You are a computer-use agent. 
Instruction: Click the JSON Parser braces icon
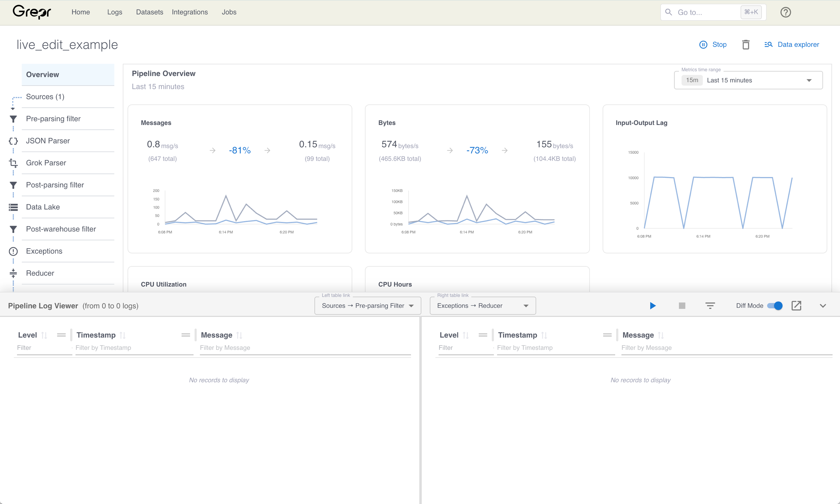tap(13, 141)
